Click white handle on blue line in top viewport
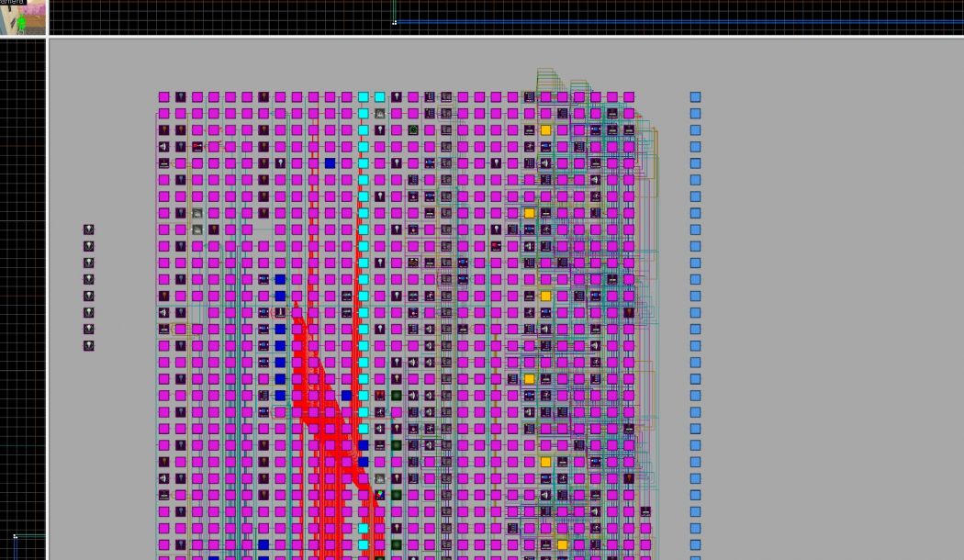The height and width of the screenshot is (560, 964). (395, 23)
